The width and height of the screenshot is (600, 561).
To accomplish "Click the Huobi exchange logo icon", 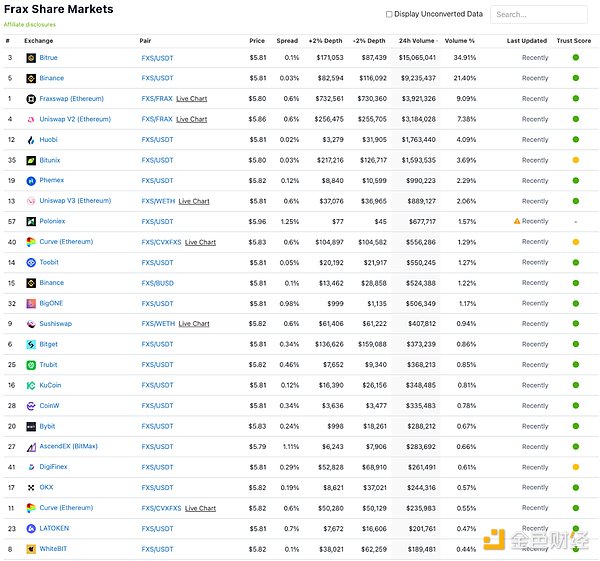I will [x=31, y=140].
